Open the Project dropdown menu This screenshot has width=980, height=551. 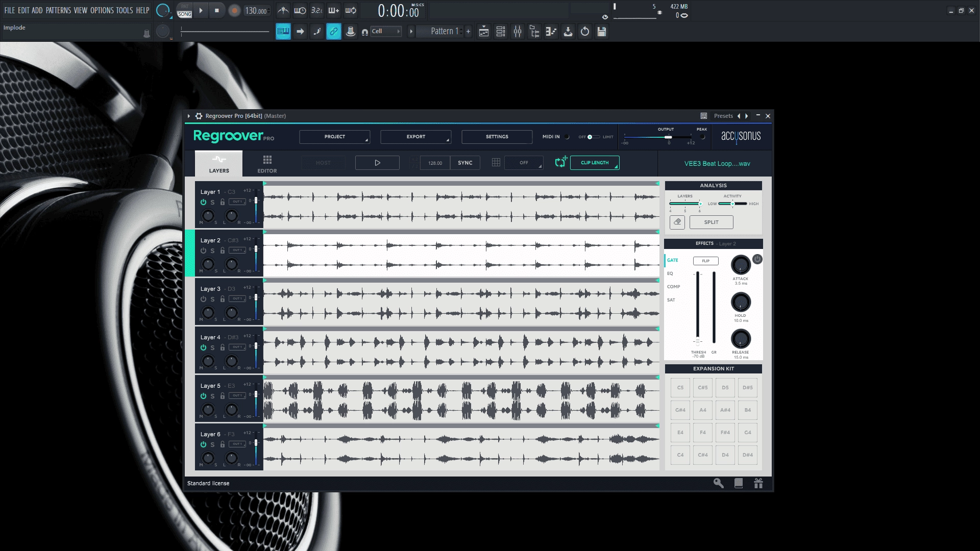click(334, 137)
